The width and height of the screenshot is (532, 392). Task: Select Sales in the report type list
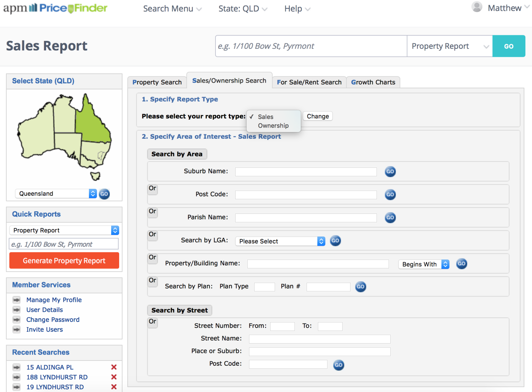[265, 117]
